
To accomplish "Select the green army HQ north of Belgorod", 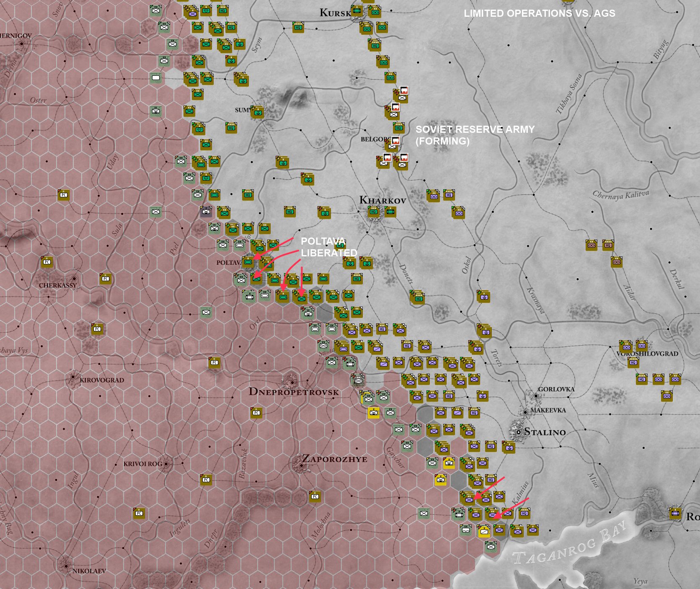I will [398, 127].
